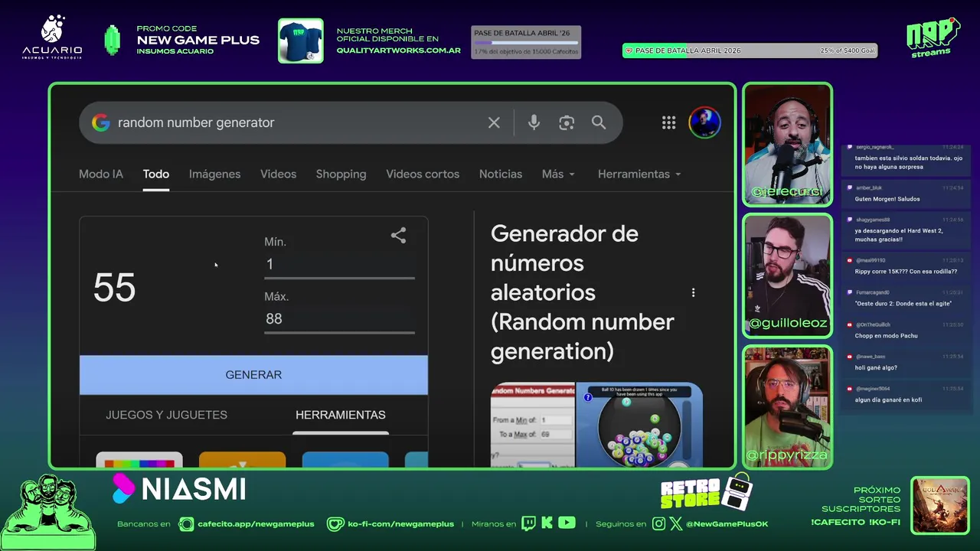Click the GENERAR button
The image size is (980, 551).
(253, 375)
